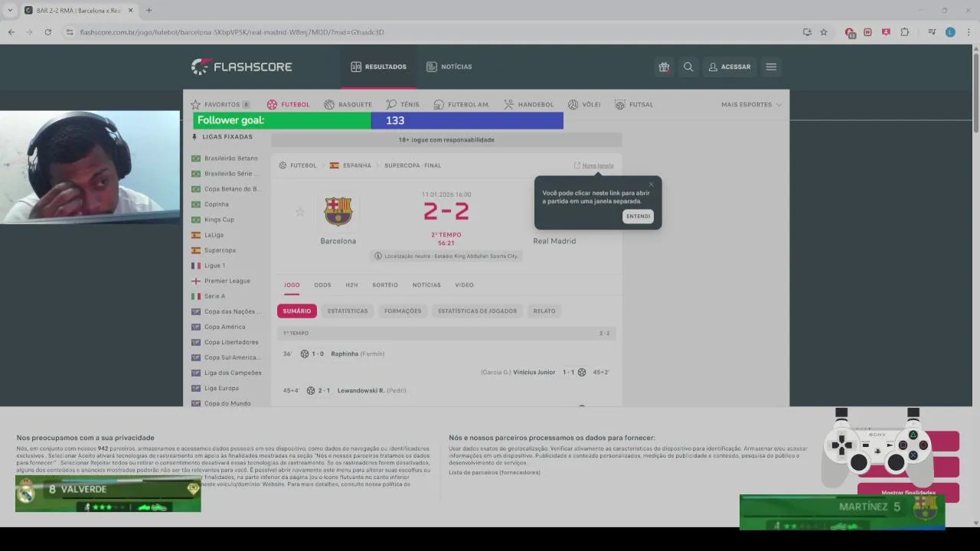Switch to Odds match tab
The width and height of the screenshot is (980, 551).
pos(322,285)
